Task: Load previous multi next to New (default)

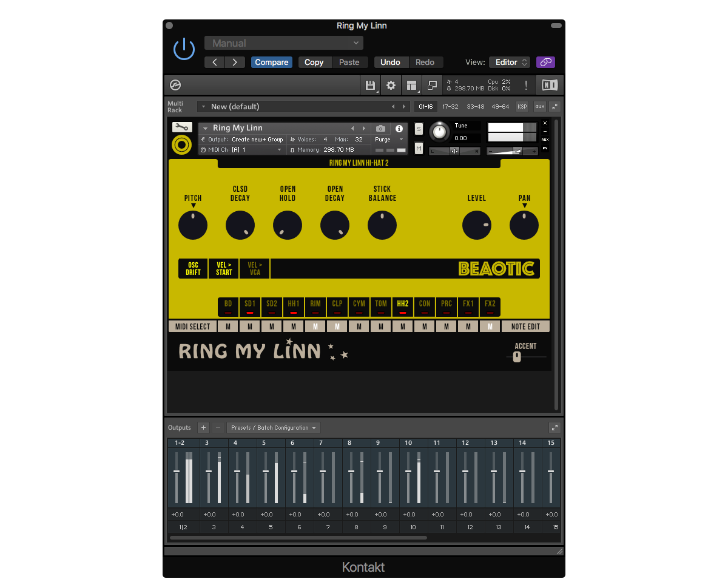Action: [393, 107]
